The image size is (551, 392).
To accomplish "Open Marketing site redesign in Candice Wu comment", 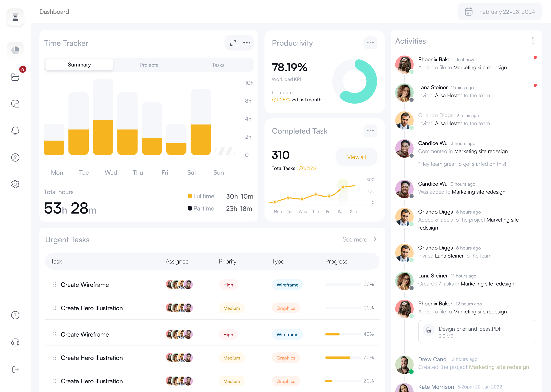I will [x=481, y=151].
